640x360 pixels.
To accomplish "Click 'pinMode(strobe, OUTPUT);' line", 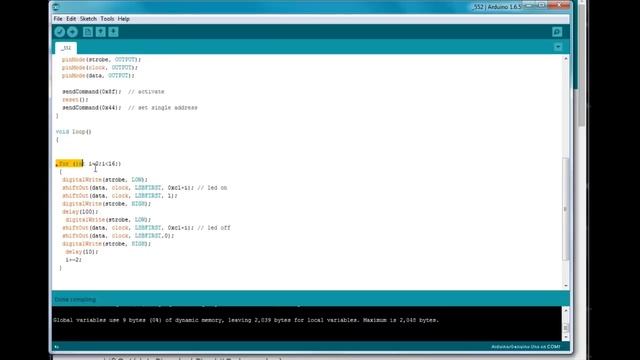I will pos(101,60).
